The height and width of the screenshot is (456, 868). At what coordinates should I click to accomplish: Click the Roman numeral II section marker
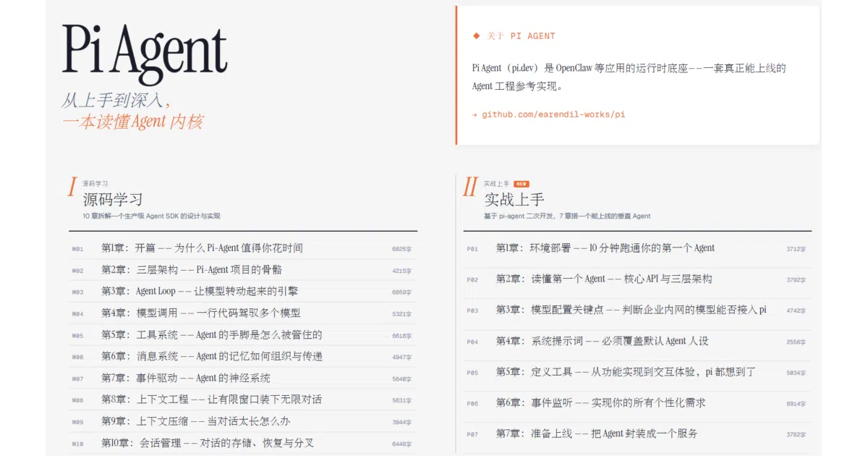click(x=470, y=188)
